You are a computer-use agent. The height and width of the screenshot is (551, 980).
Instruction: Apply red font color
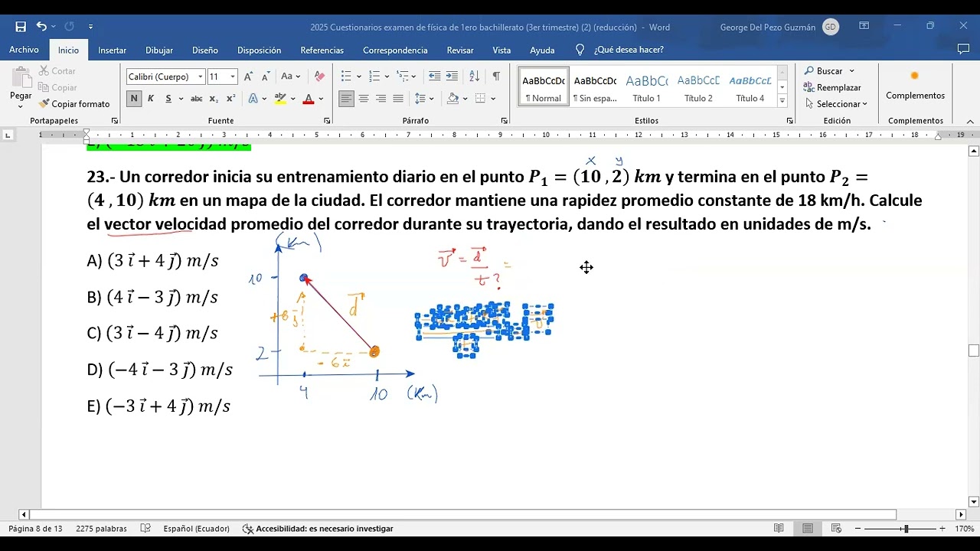pyautogui.click(x=309, y=99)
